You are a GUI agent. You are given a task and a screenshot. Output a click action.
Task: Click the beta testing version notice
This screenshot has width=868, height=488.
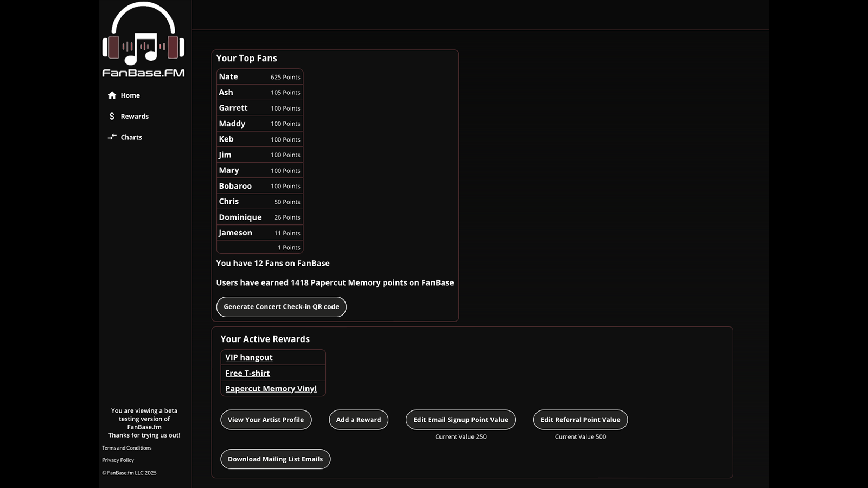(144, 423)
